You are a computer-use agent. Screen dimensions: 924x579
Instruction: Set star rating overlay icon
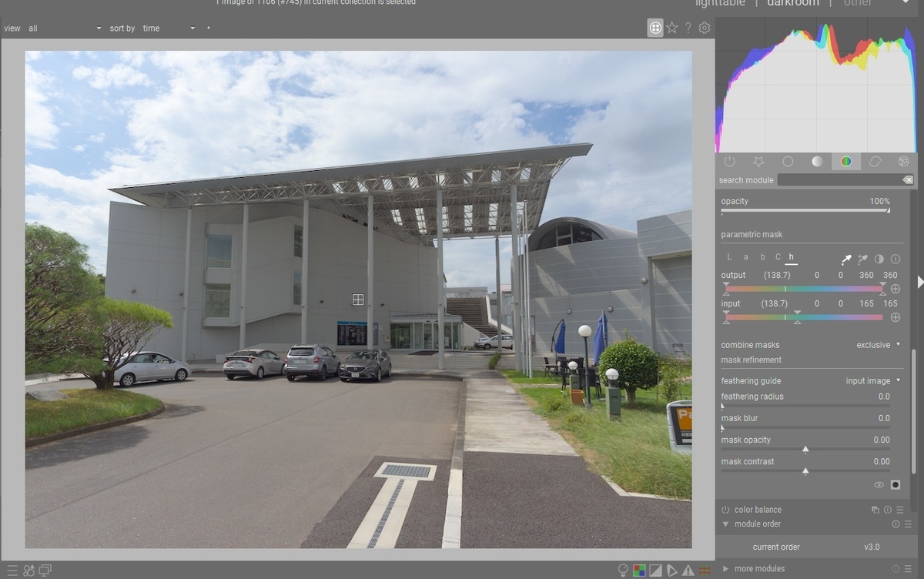click(672, 28)
